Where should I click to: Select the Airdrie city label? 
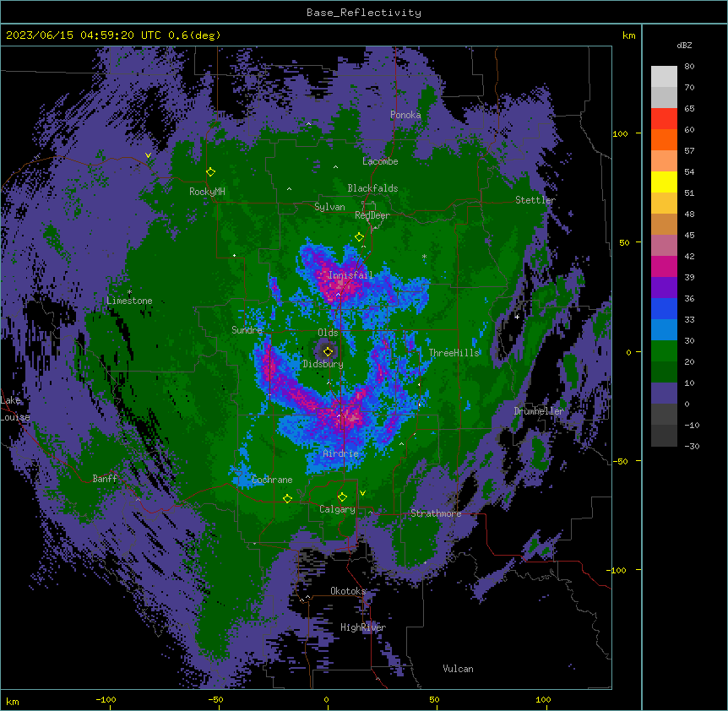point(341,453)
